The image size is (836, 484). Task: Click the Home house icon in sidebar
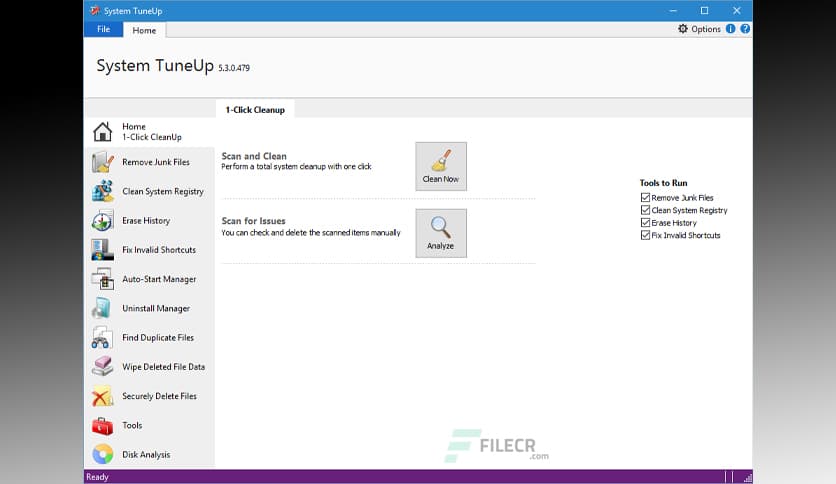coord(102,132)
